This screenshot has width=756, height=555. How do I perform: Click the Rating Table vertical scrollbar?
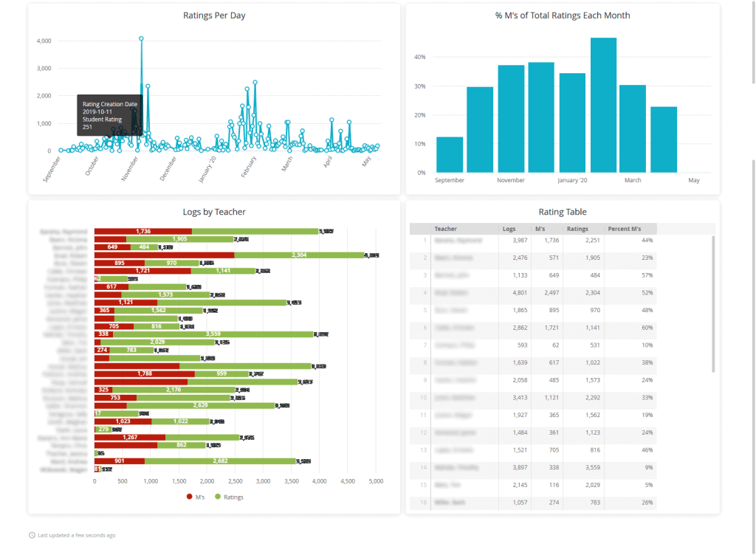coord(713,303)
